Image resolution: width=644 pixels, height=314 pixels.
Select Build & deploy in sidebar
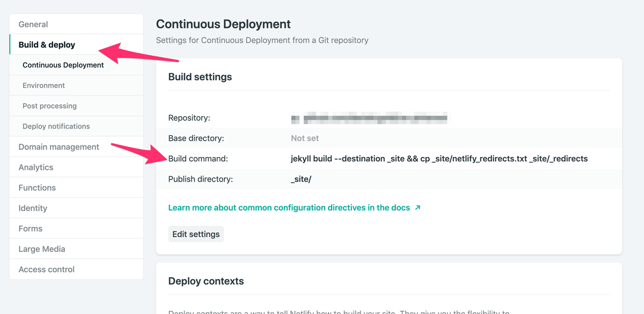47,44
